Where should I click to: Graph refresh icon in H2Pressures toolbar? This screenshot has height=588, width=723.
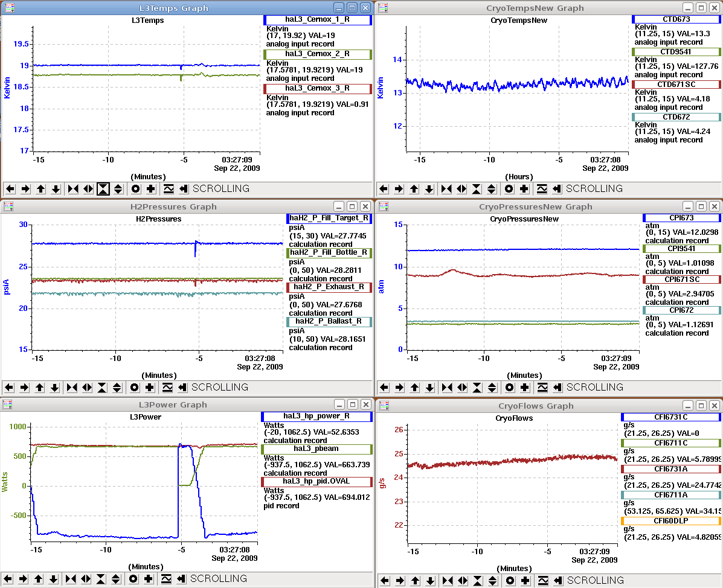click(167, 388)
